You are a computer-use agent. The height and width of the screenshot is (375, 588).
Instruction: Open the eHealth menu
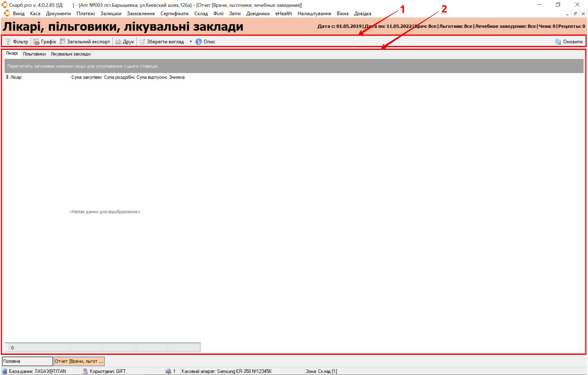coord(283,14)
